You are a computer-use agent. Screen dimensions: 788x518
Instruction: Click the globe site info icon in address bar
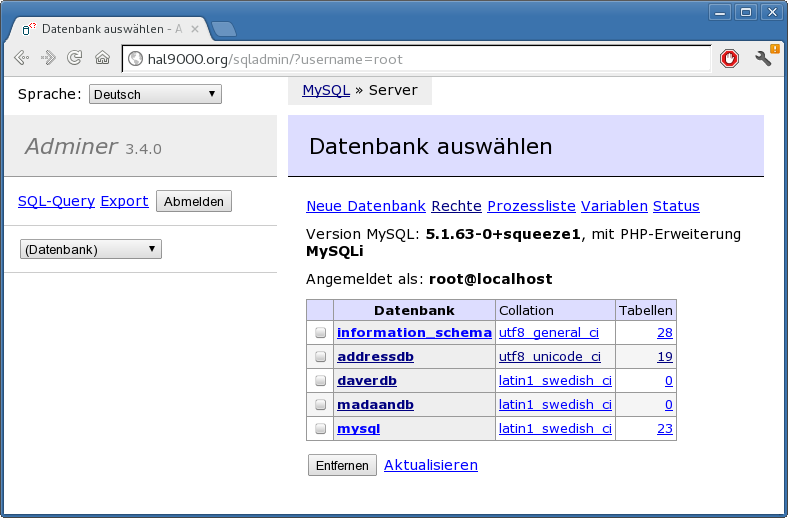[x=135, y=59]
